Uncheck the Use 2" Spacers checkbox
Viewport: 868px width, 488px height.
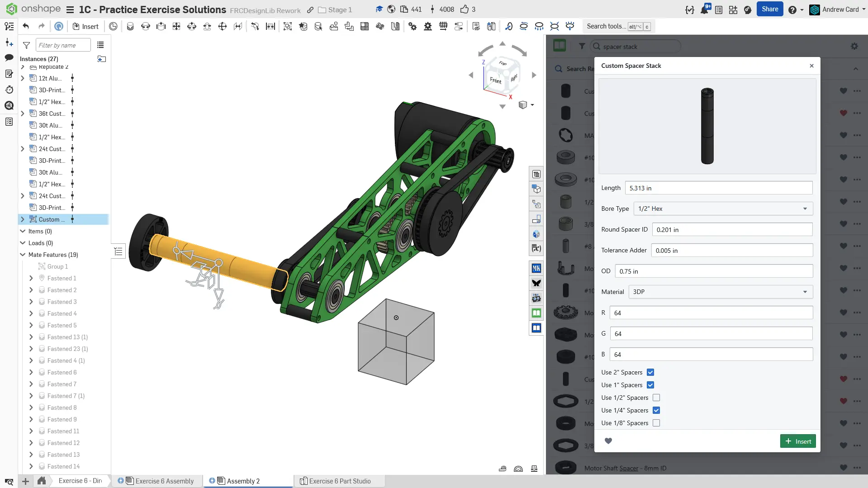(x=650, y=372)
